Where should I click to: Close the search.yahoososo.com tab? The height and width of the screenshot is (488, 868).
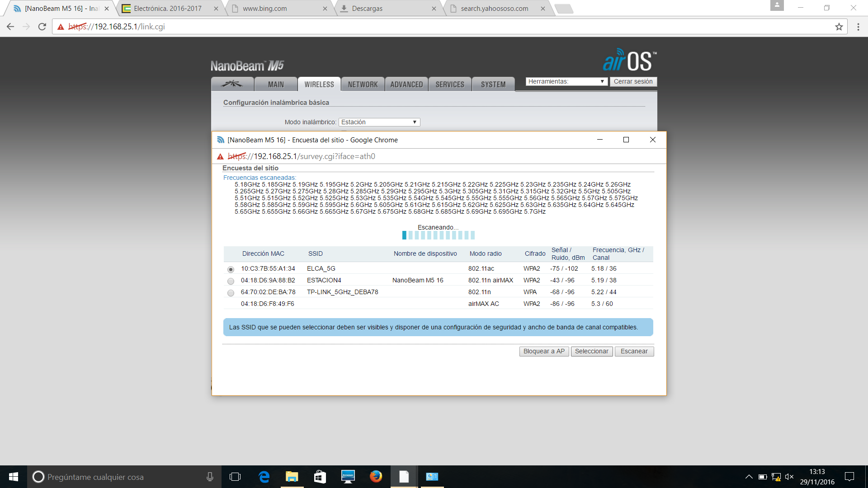[543, 9]
